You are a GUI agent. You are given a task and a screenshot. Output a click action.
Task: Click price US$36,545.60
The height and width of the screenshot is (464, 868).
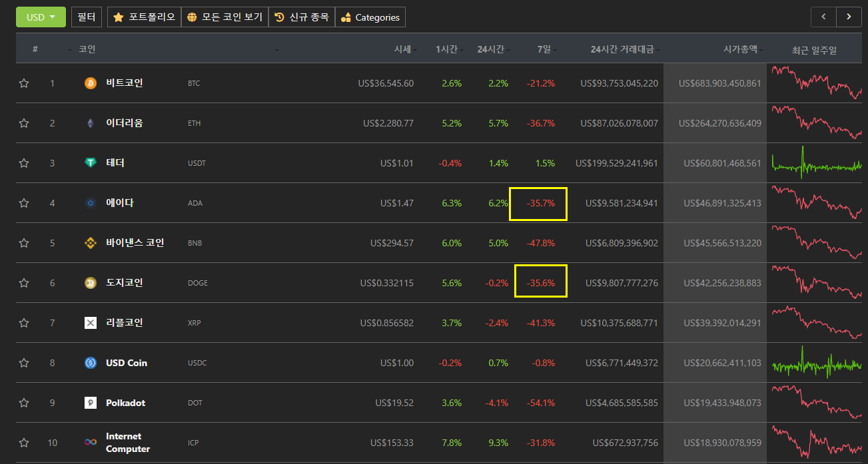tap(386, 83)
